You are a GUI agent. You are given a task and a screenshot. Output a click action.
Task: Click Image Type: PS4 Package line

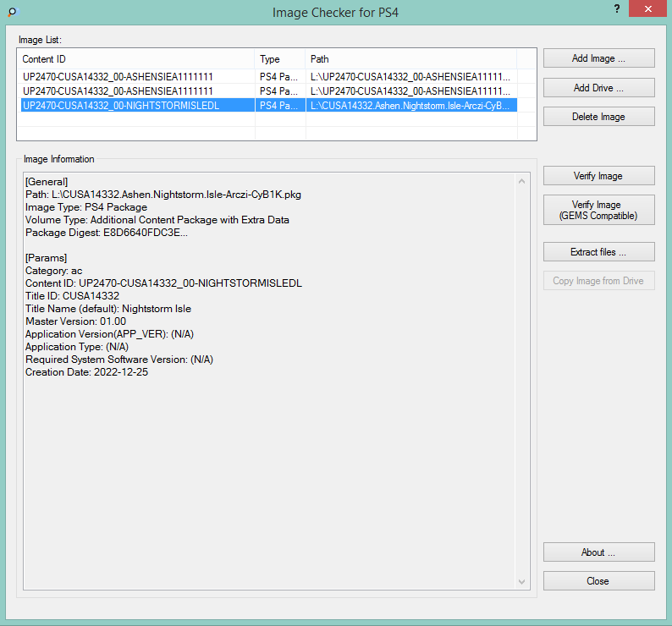click(86, 207)
